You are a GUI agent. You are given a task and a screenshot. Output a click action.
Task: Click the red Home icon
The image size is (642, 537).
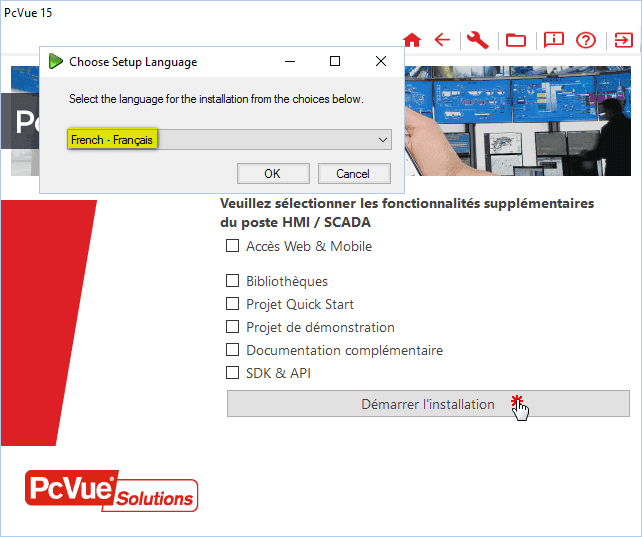point(412,40)
